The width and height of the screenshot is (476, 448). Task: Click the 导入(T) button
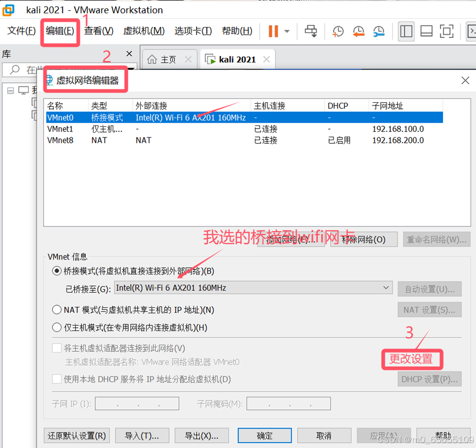click(x=142, y=435)
